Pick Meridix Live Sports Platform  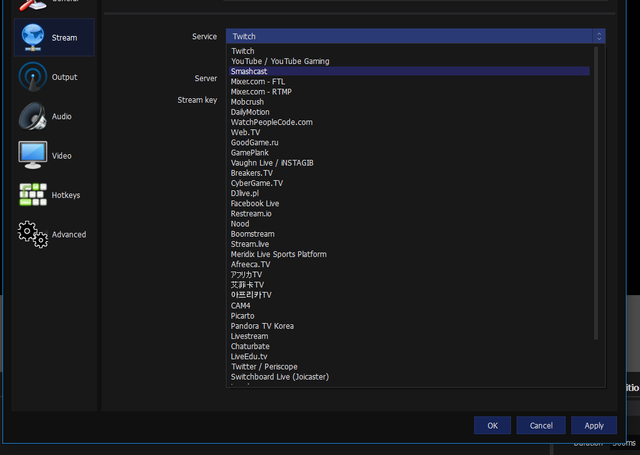410,254
